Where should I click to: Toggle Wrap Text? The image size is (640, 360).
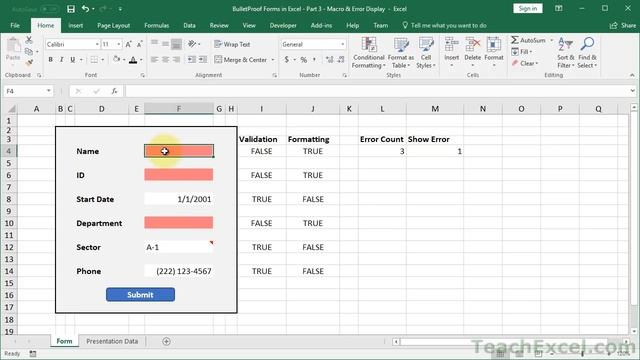pos(232,44)
